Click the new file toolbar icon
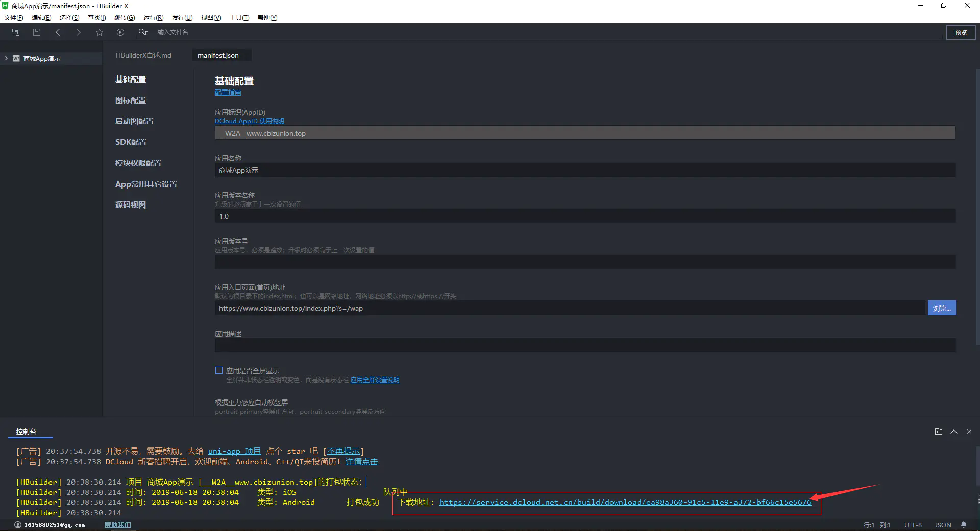Screen dimensions: 980x531 coord(16,32)
